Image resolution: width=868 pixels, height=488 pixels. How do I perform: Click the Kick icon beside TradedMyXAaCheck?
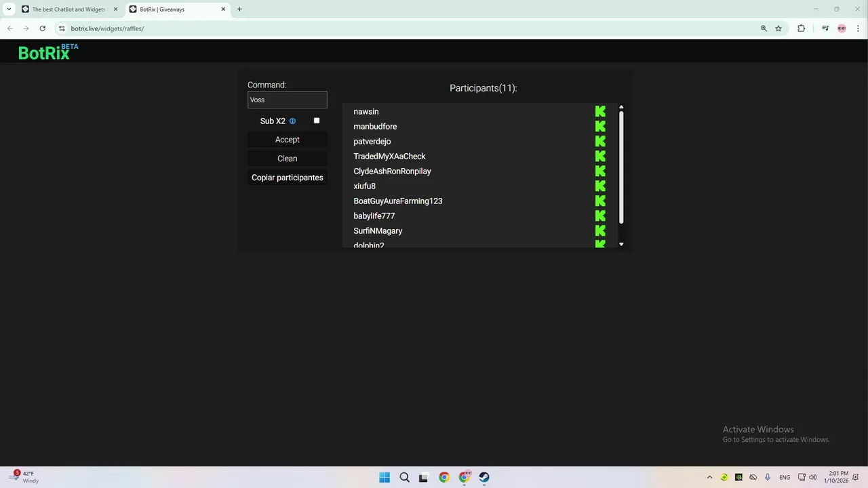point(600,156)
